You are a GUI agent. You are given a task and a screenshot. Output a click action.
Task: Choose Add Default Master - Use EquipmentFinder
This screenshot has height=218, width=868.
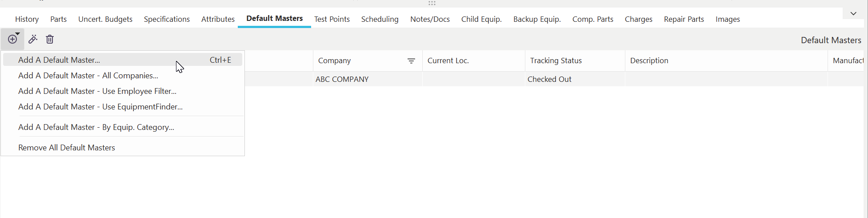tap(100, 107)
